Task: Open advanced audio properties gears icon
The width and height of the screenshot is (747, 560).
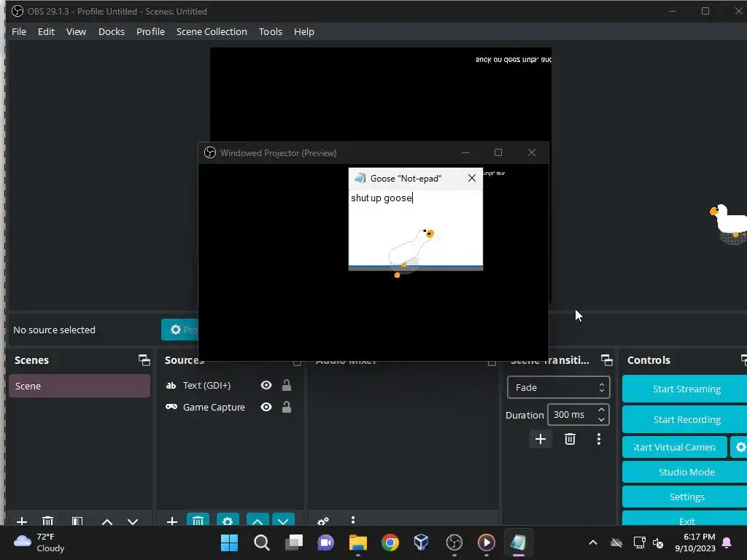Action: (x=323, y=521)
